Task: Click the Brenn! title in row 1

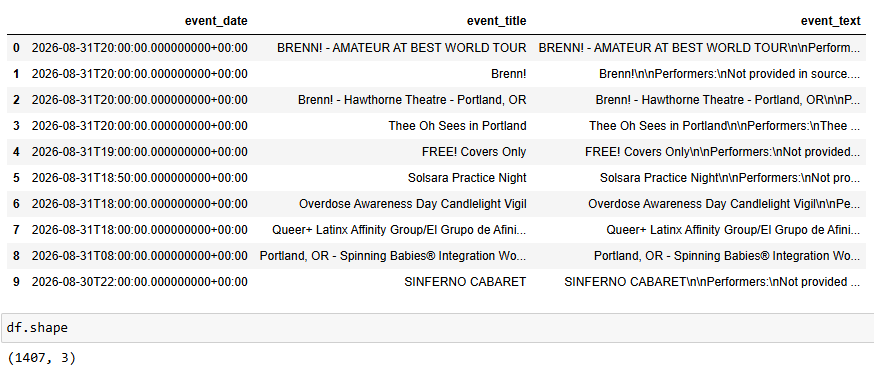Action: tap(508, 74)
